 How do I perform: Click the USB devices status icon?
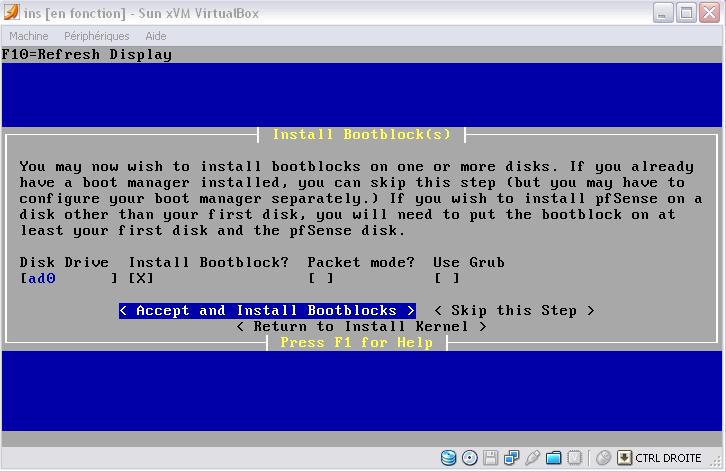532,458
